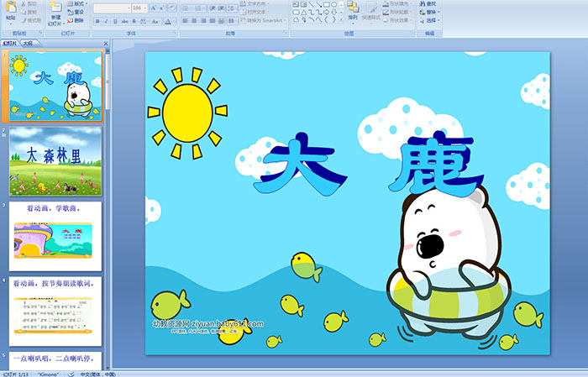588x377 pixels.
Task: Click the Delete slide (删除) icon
Action: (76, 21)
